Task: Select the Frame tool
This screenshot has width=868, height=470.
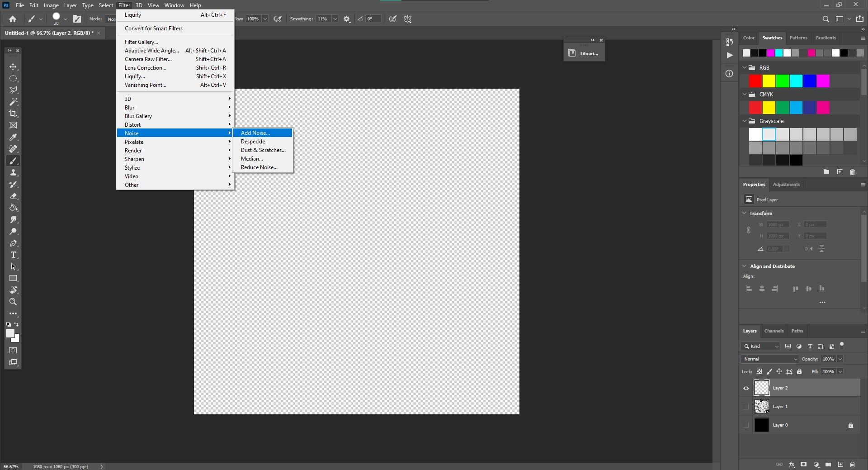Action: pyautogui.click(x=13, y=125)
